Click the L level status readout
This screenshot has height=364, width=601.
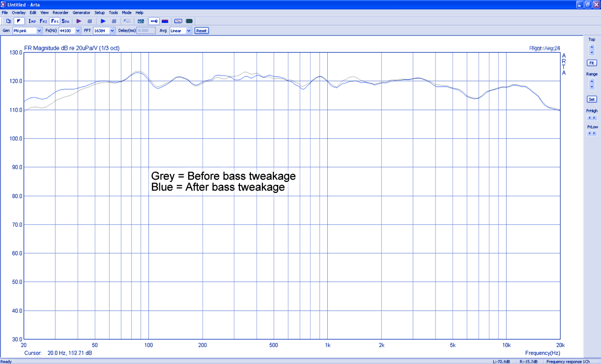(500, 362)
